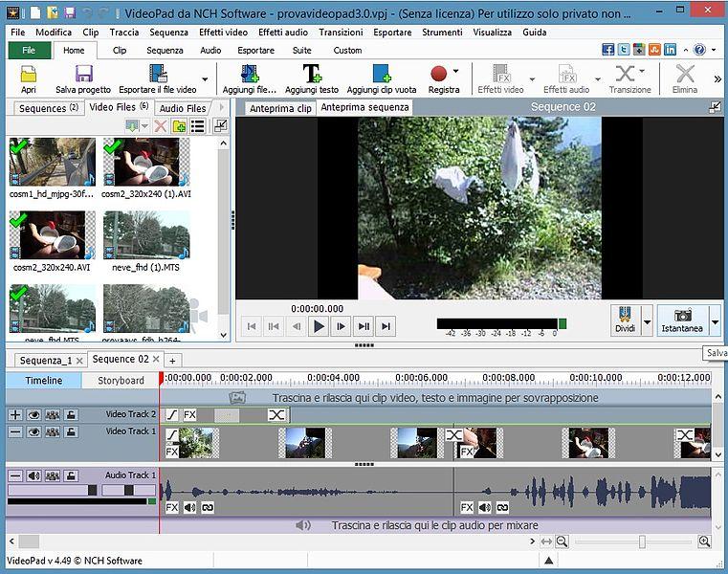Open FX effects on Video Track 2
Image resolution: width=728 pixels, height=574 pixels.
click(190, 415)
